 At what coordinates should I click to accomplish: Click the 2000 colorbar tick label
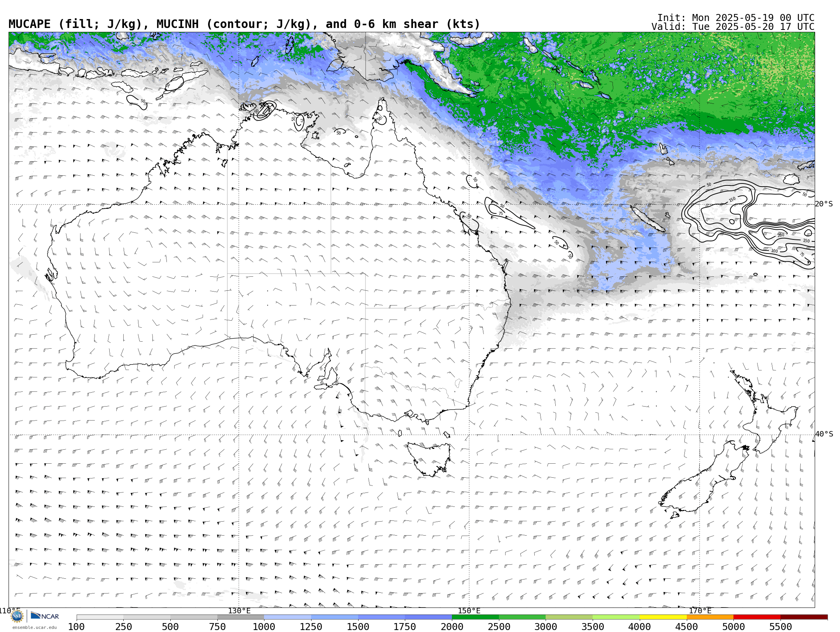[452, 627]
